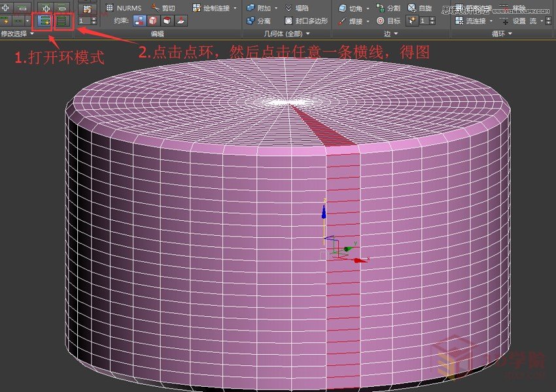
Task: Click the Grow selection plus icon
Action: 6,8
